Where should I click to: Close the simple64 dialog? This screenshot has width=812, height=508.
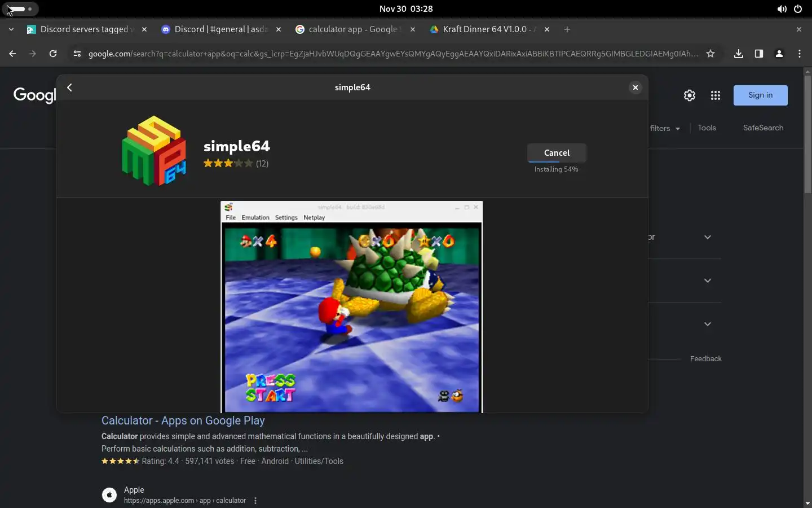(x=635, y=87)
